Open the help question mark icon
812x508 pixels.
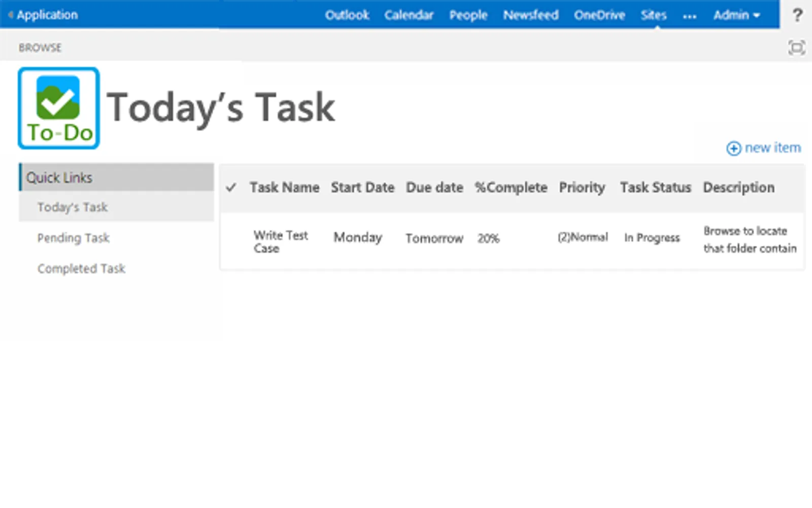[x=797, y=15]
